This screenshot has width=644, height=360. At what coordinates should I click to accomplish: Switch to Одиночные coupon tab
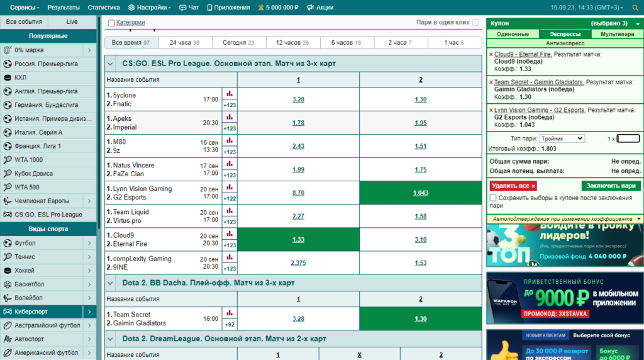(x=513, y=34)
